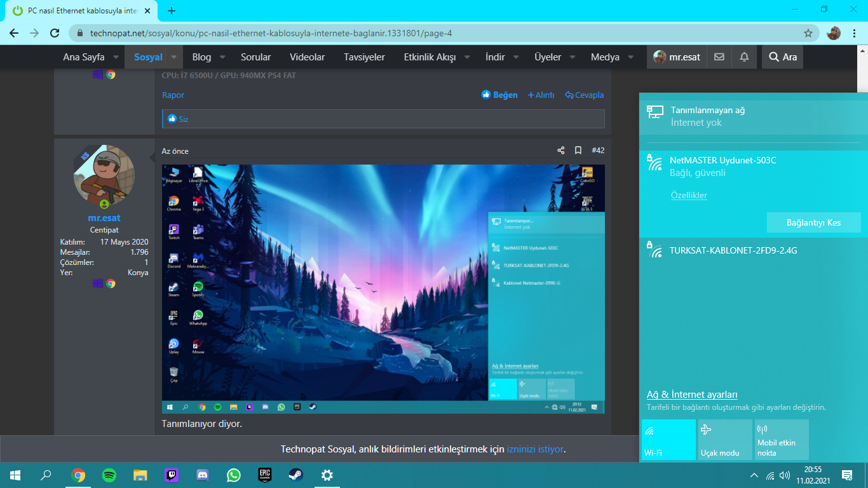Screen dimensions: 868x488
Task: Click Bağlantıyı Kes to disconnect Wi-Fi
Action: pos(813,222)
